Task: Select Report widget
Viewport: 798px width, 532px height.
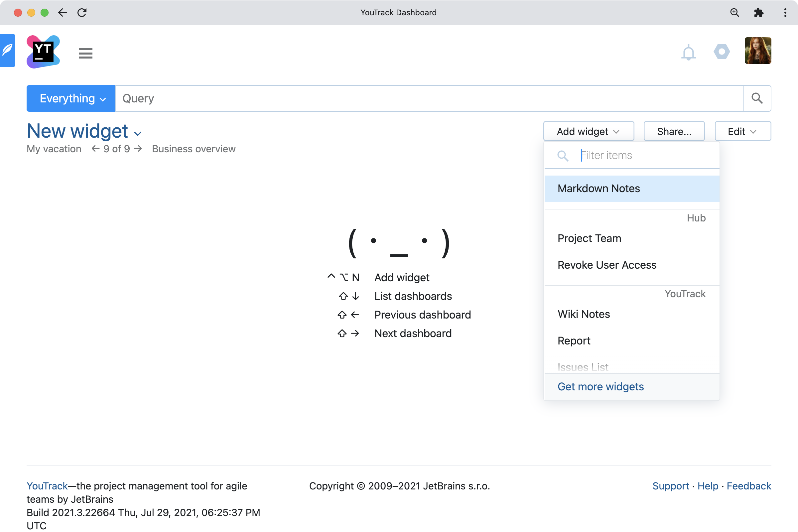Action: [x=632, y=340]
